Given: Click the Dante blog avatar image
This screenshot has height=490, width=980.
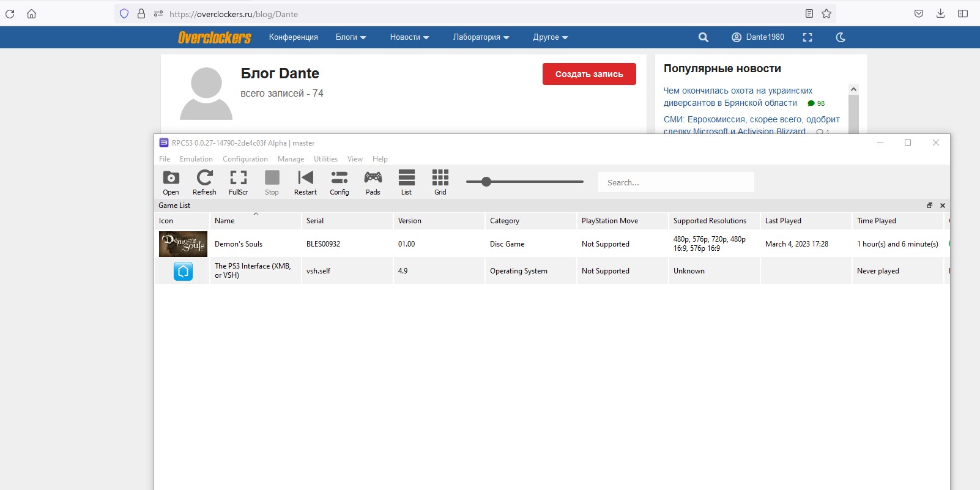Looking at the screenshot, I should 206,94.
